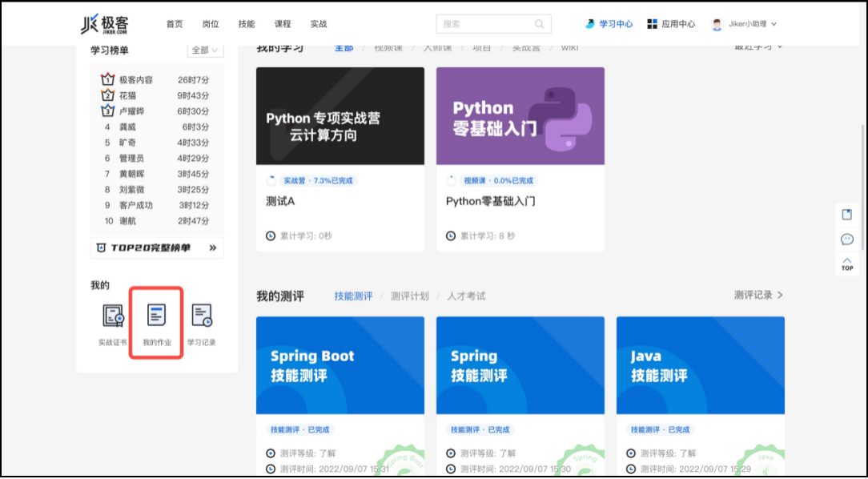This screenshot has width=868, height=479.
Task: Click the double-arrow beside TOP20完整榜单
Action: [x=212, y=248]
